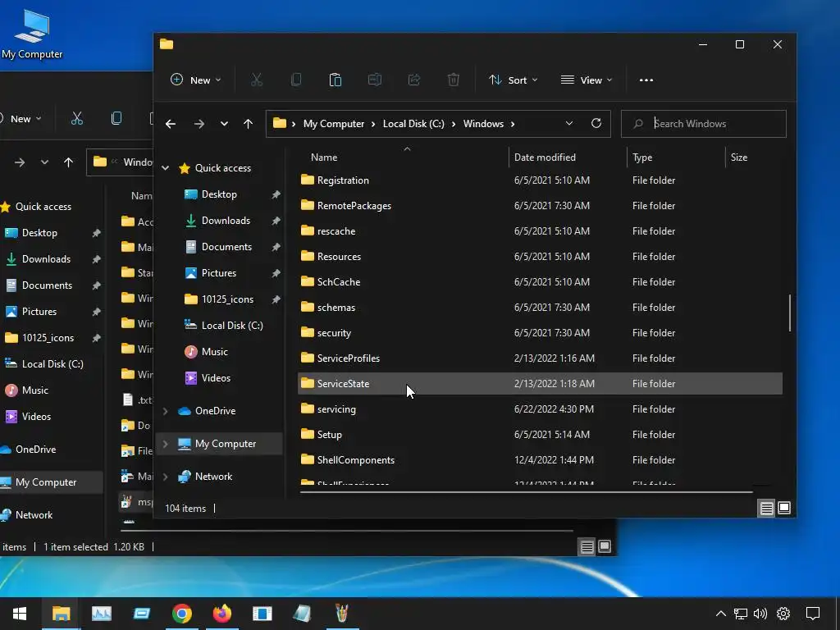The height and width of the screenshot is (630, 840).
Task: Click the Search Windows field
Action: coord(703,124)
